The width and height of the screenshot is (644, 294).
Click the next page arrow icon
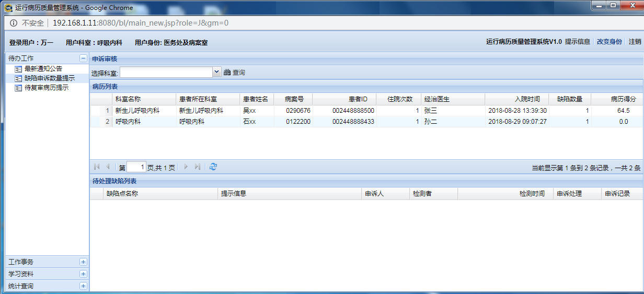186,167
